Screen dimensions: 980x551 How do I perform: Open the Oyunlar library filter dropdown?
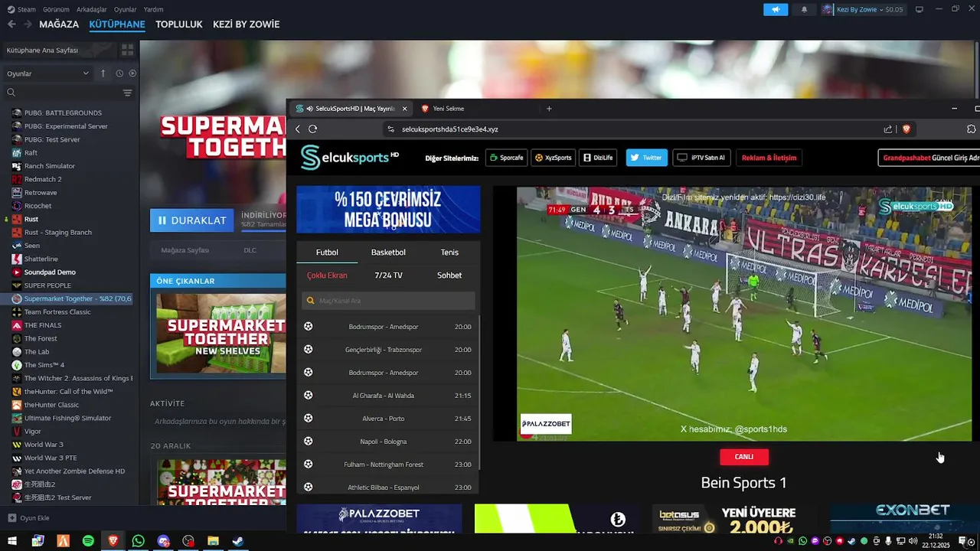click(48, 73)
